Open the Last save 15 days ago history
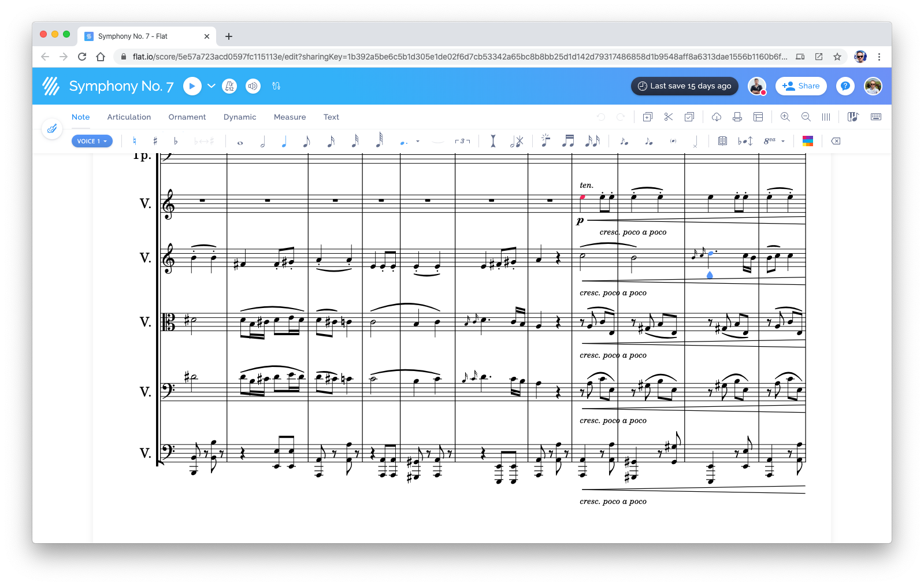 [x=685, y=86]
